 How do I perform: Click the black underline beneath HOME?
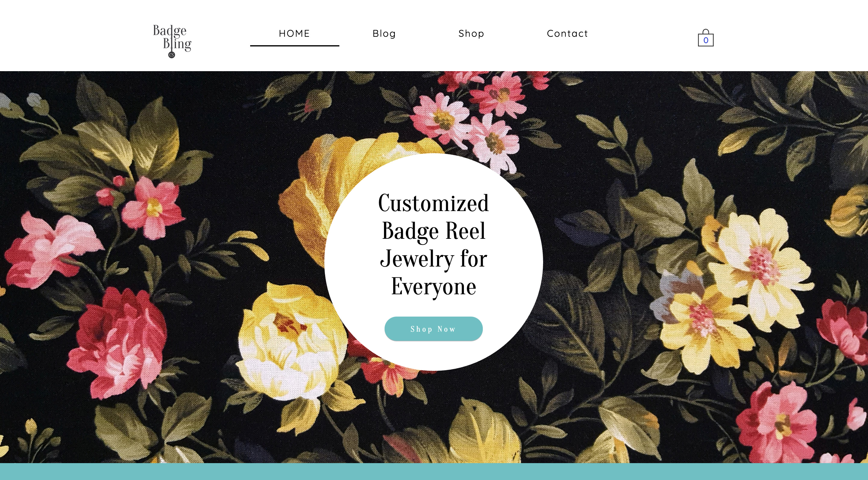tap(294, 46)
